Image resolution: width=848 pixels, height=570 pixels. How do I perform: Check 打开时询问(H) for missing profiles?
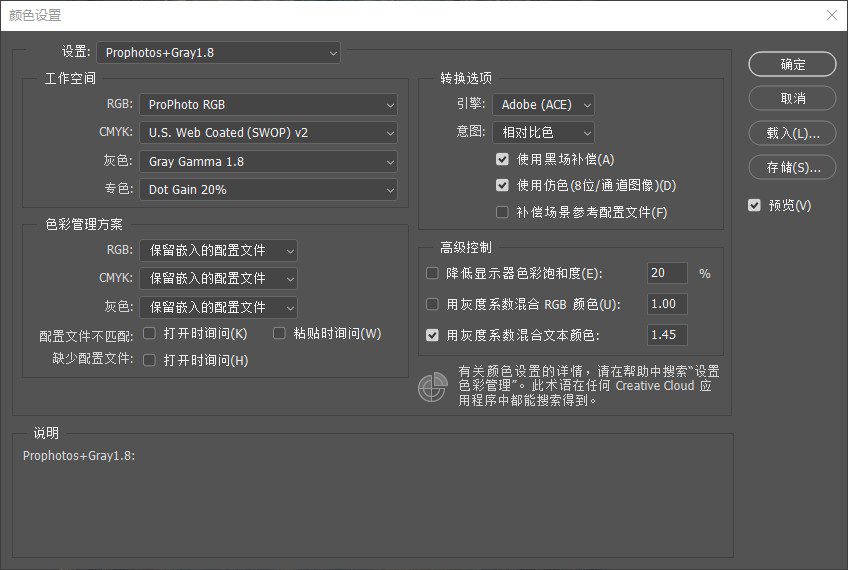click(149, 360)
